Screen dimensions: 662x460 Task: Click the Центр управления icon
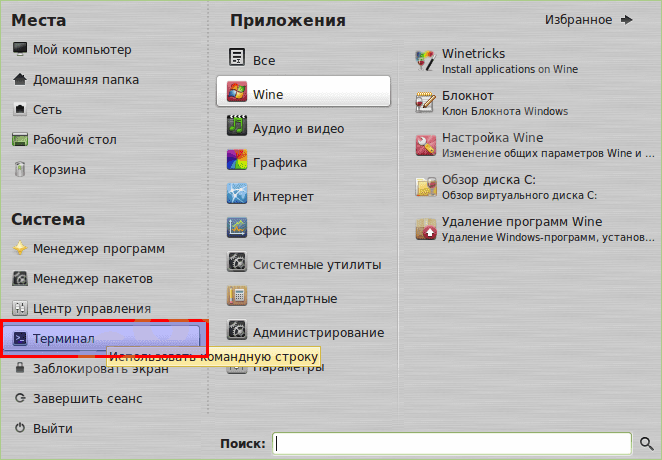(x=19, y=308)
